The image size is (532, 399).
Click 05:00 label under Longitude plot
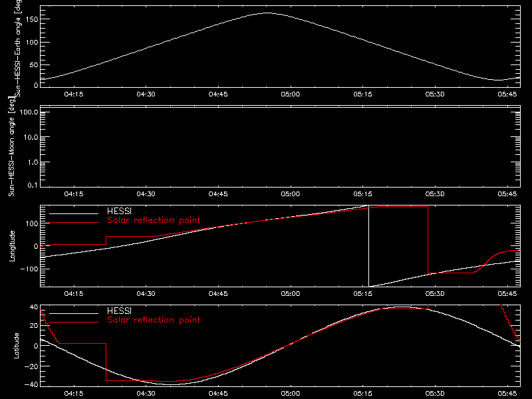pos(291,294)
